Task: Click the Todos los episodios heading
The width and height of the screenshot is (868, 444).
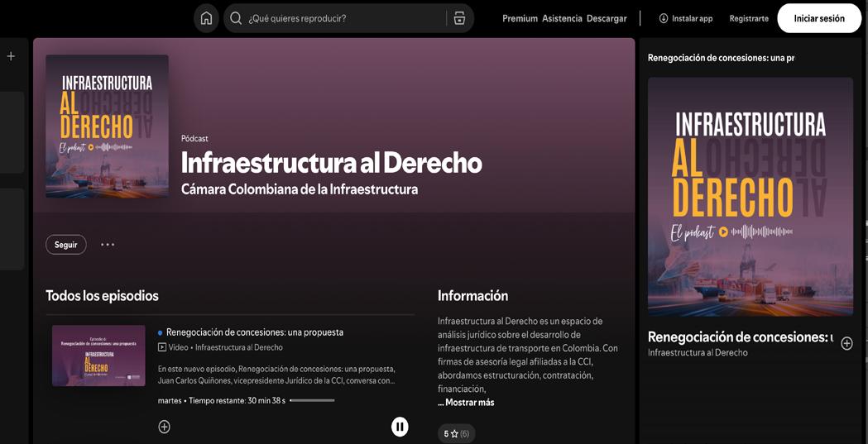Action: [x=102, y=296]
